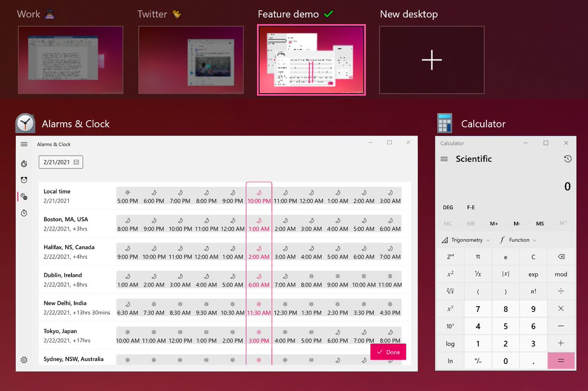This screenshot has height=391, width=588.
Task: Click the decimal point key
Action: [x=533, y=361]
